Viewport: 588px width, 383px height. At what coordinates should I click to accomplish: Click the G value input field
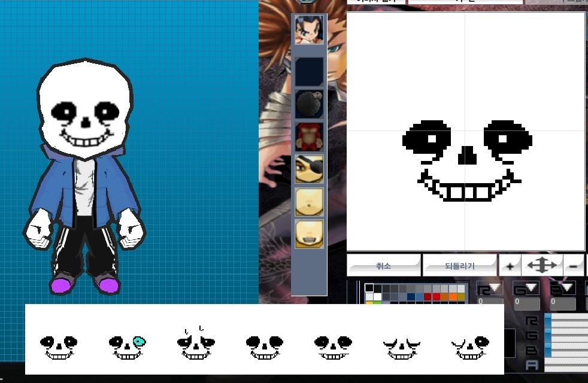526,303
